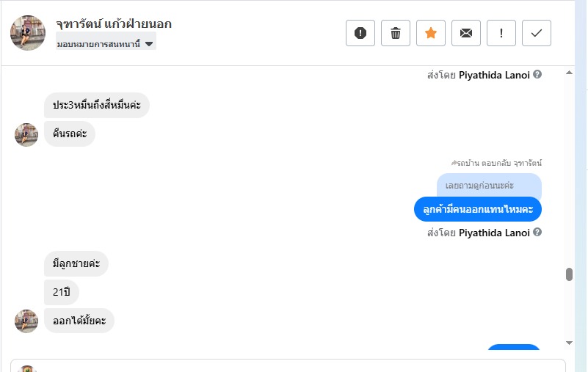Click the sender avatar beside คืนรถค่ะ
Image resolution: width=588 pixels, height=372 pixels.
click(26, 134)
